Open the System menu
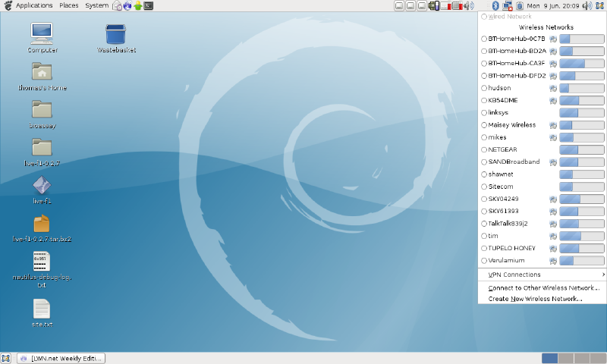The image size is (607, 364). [96, 6]
